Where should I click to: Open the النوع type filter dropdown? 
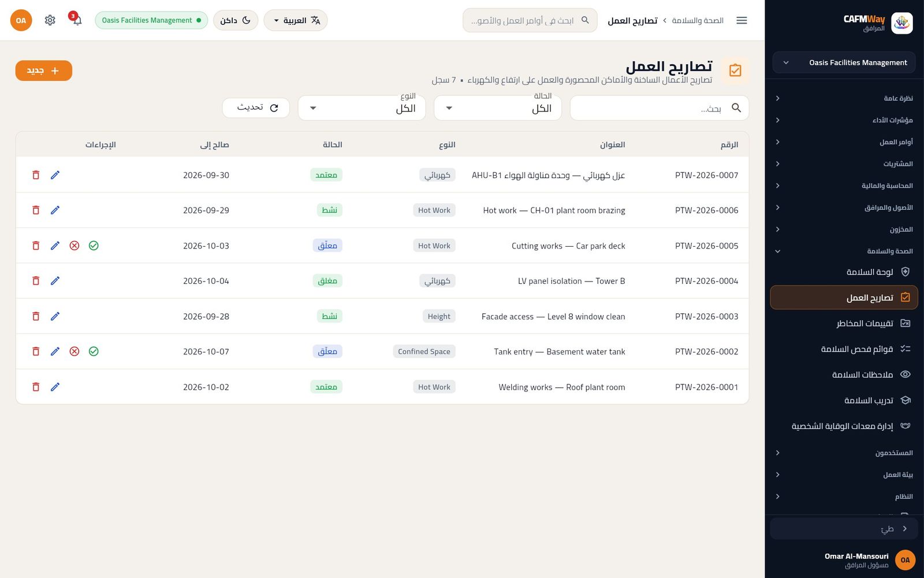[362, 108]
